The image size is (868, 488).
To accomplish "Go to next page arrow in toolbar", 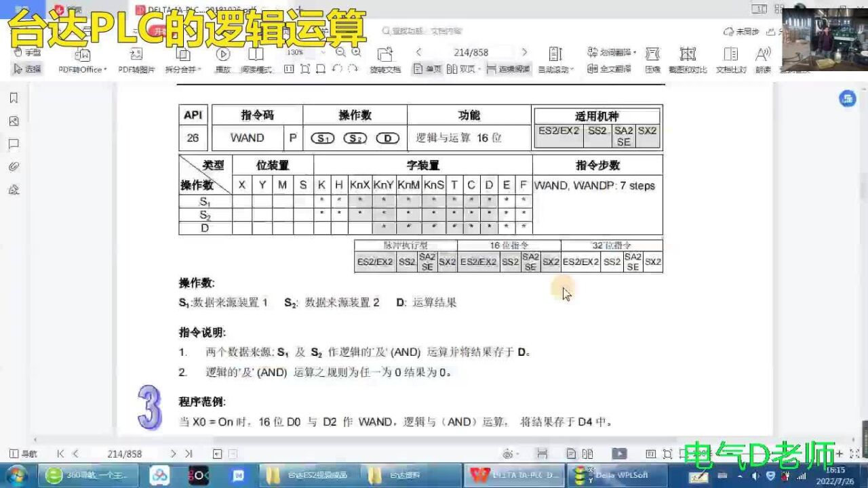I will pos(524,52).
